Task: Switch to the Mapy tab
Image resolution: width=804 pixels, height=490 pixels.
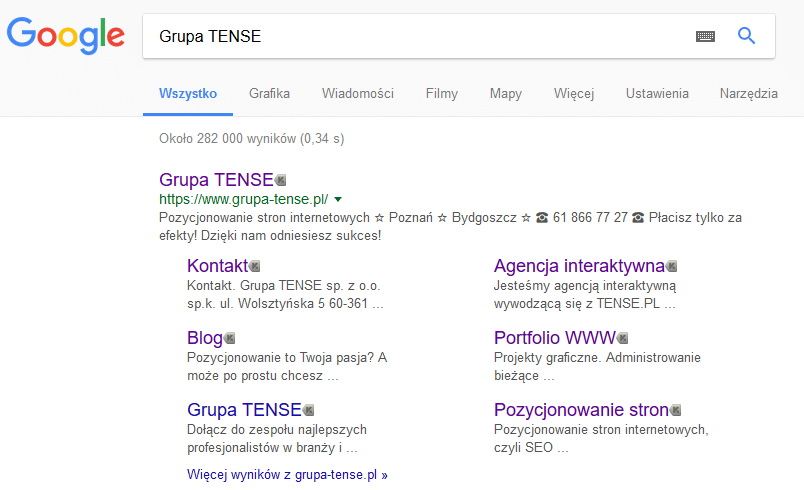Action: [x=506, y=94]
